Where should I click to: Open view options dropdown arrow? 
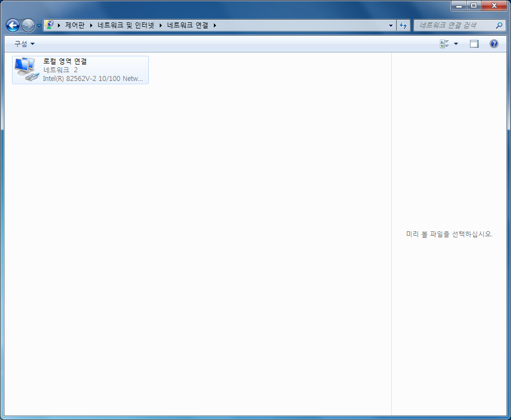(x=456, y=44)
